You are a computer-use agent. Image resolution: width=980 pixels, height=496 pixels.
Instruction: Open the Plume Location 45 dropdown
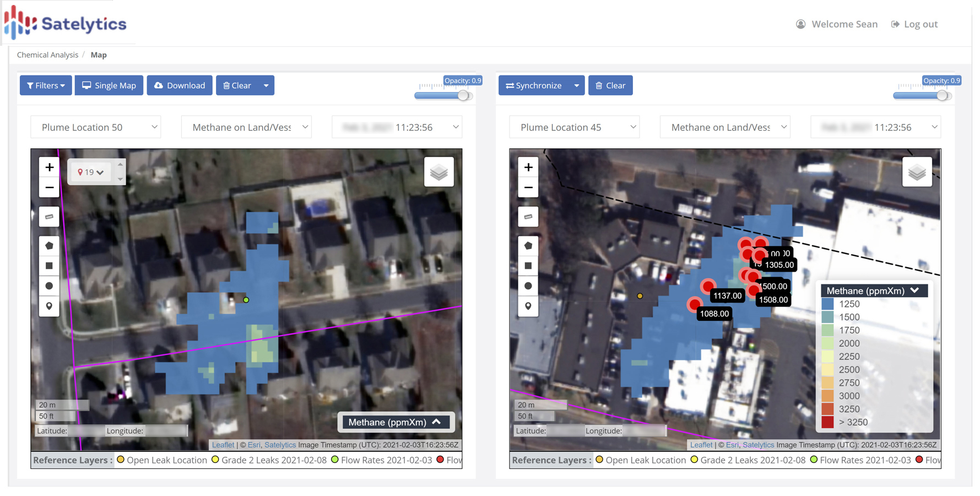[575, 127]
